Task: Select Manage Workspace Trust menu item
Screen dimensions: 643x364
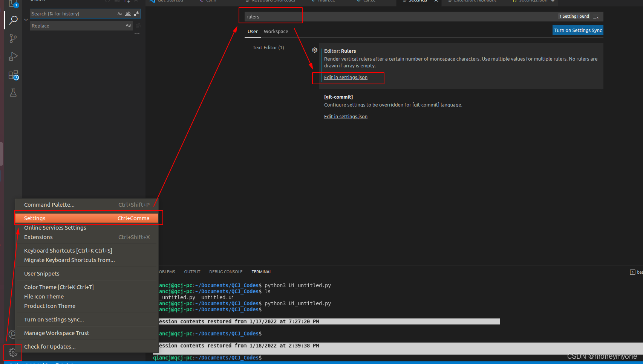Action: pyautogui.click(x=87, y=333)
